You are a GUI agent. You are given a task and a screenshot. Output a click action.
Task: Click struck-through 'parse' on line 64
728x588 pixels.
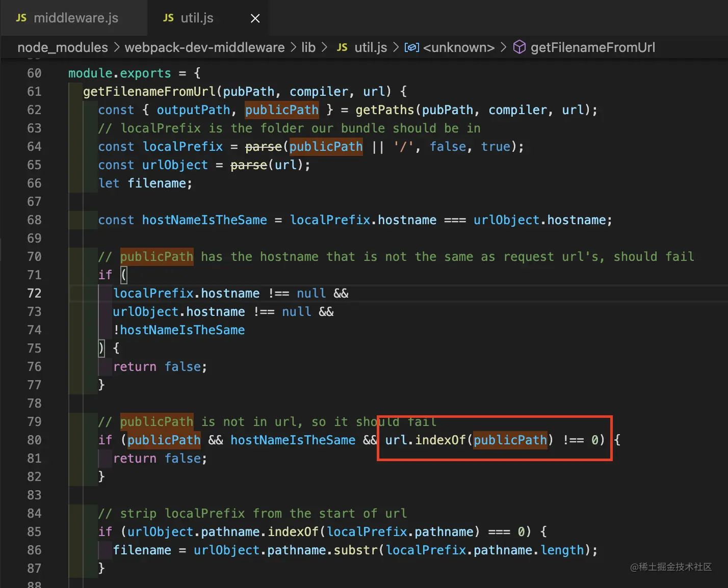click(264, 147)
